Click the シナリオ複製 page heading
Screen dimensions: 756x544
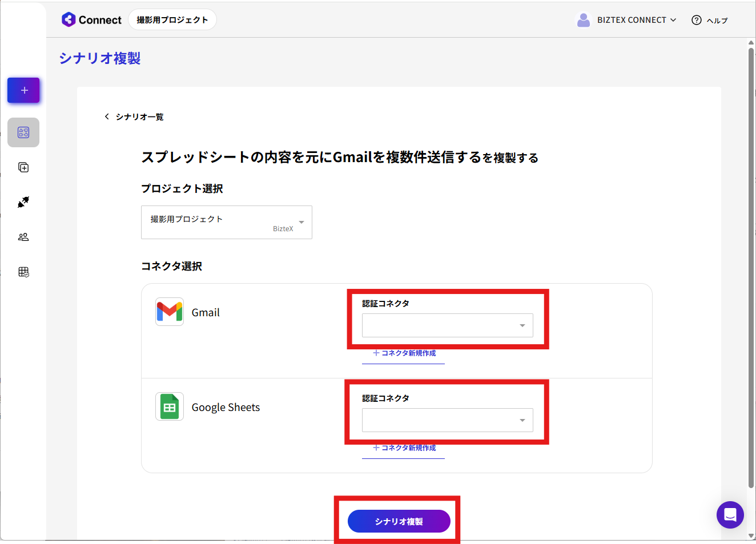point(100,58)
